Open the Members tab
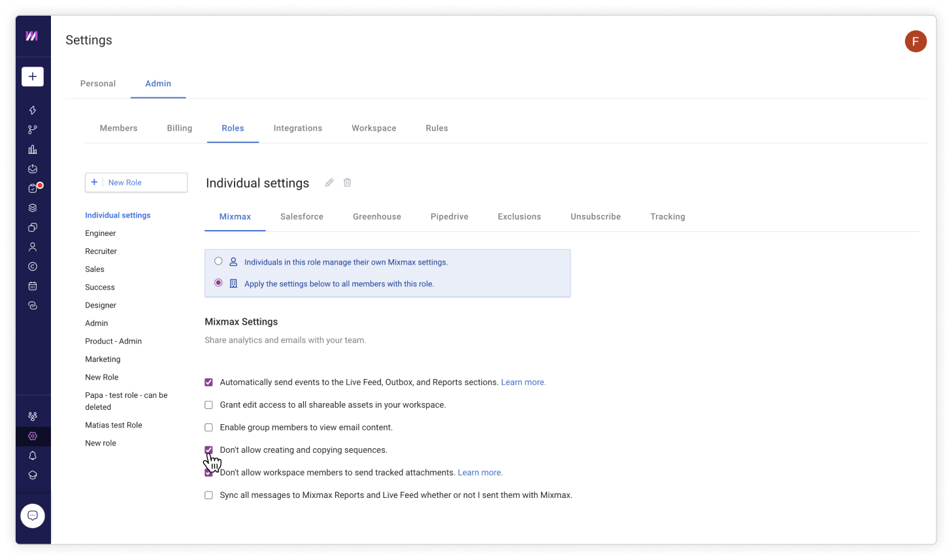This screenshot has height=560, width=952. pos(119,128)
